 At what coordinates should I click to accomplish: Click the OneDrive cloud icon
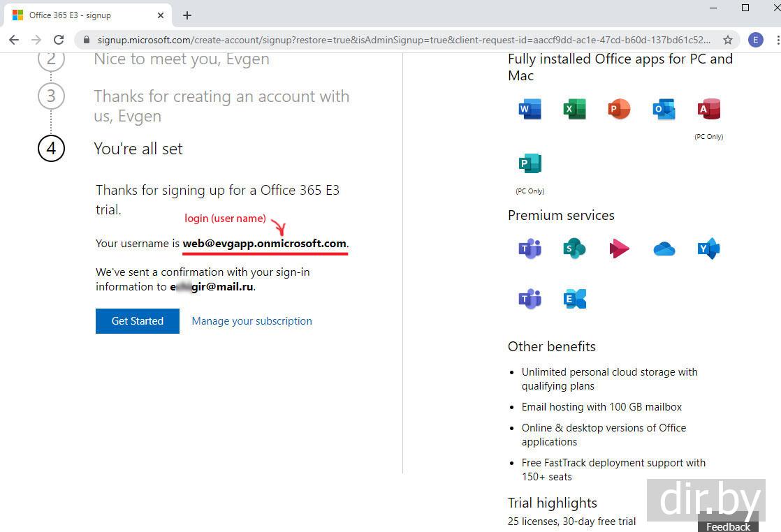664,249
